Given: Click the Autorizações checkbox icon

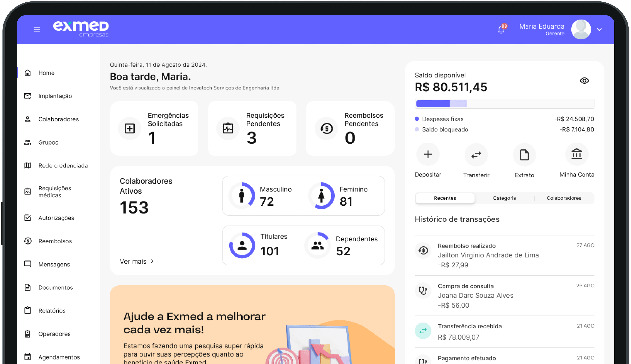Looking at the screenshot, I should 27,218.
